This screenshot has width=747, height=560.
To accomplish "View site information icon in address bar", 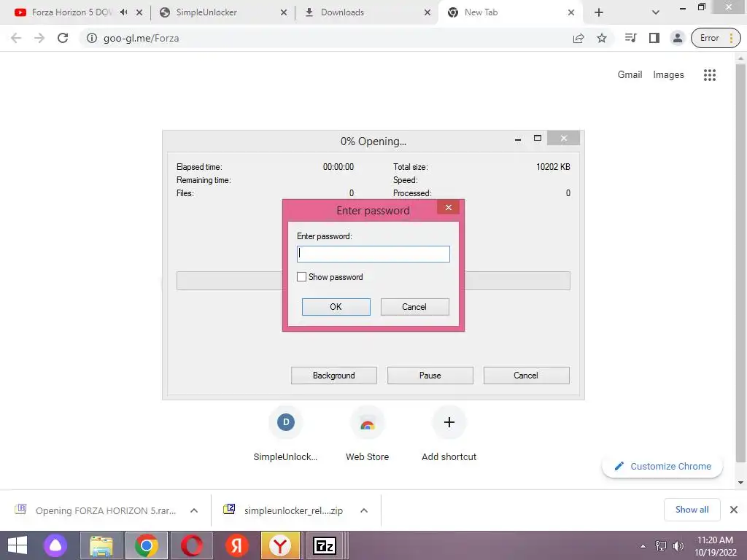I will click(92, 38).
